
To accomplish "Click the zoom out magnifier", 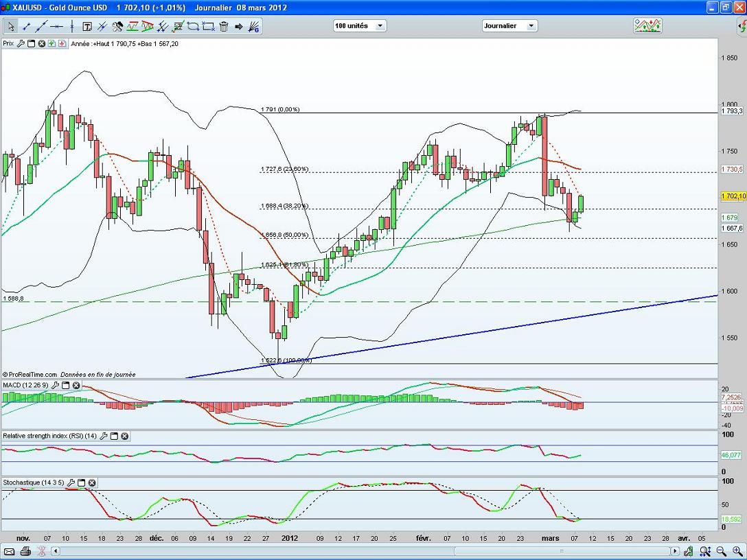I will tap(722, 552).
